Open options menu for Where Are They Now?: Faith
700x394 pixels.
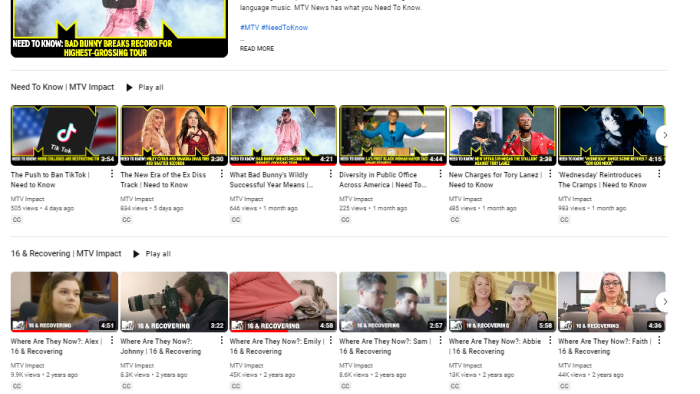[x=659, y=340]
